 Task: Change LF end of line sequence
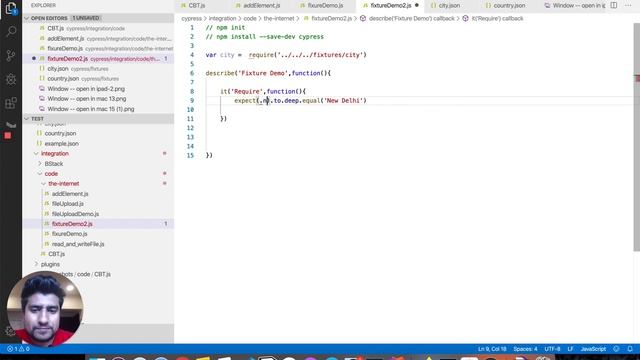point(570,349)
